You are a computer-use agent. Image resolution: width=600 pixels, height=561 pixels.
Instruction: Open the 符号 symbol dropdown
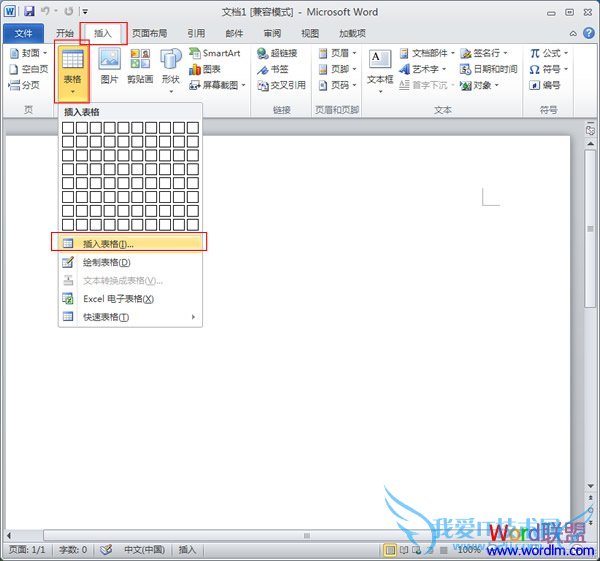coord(549,69)
